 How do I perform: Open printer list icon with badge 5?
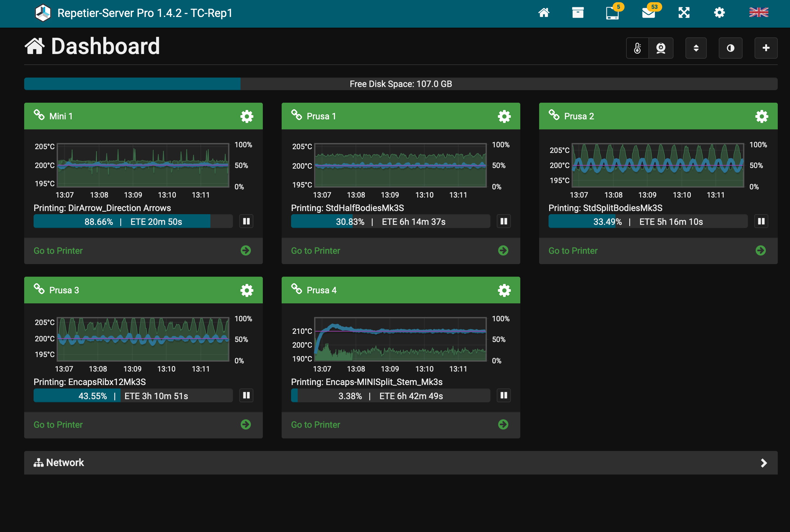tap(613, 13)
